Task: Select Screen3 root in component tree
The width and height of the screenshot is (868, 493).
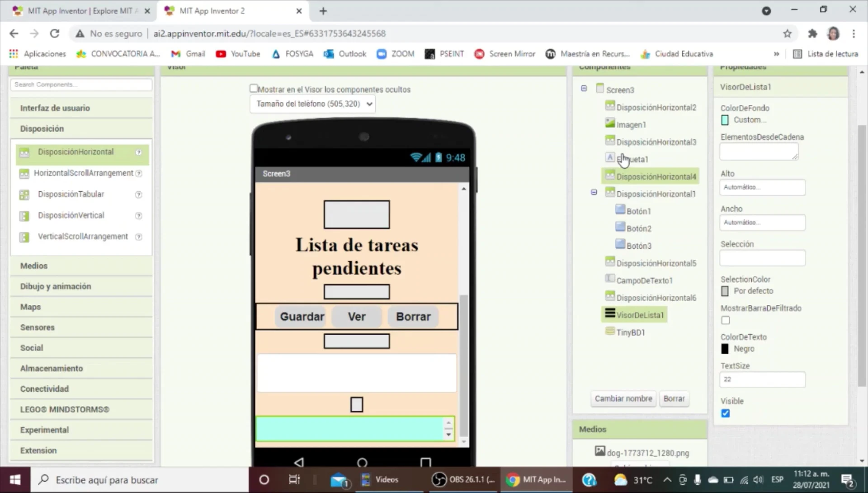Action: coord(620,90)
